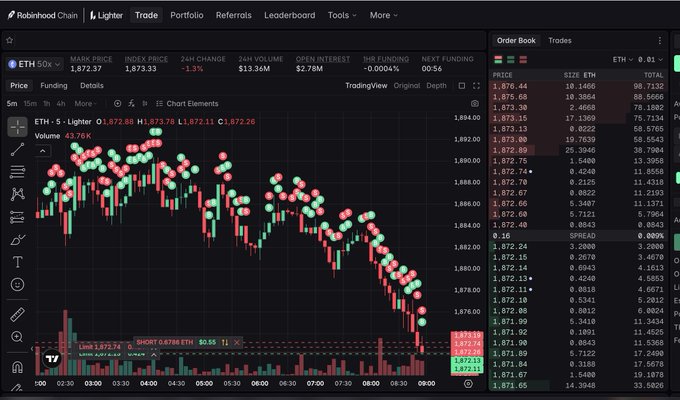Expand chart to fullscreen
Image resolution: width=680 pixels, height=400 pixels.
[476, 86]
